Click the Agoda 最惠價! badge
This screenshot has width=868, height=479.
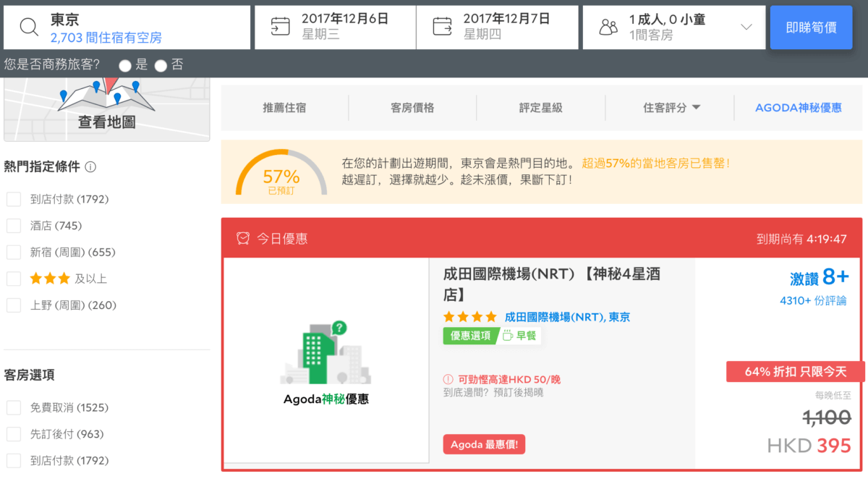[484, 444]
